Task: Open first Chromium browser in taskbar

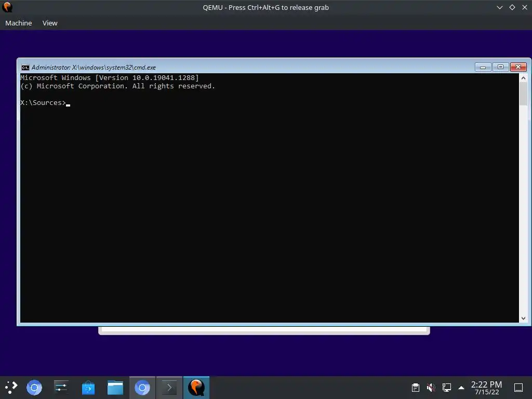Action: [34, 388]
